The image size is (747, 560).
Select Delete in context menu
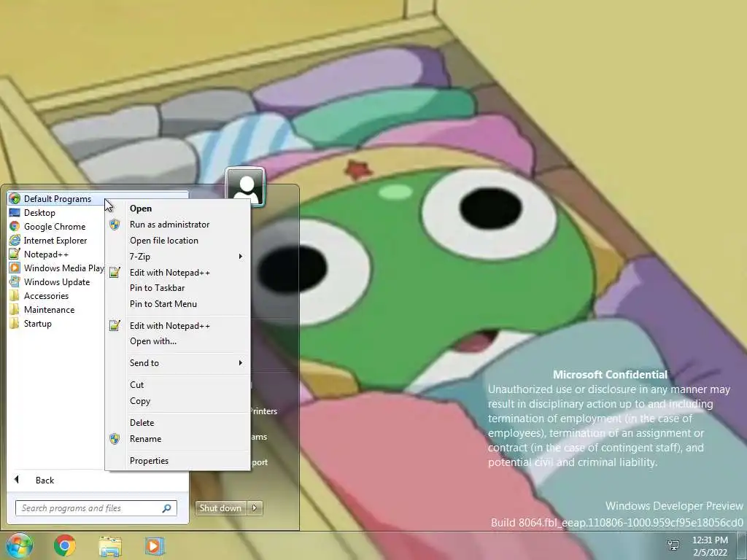(178, 422)
